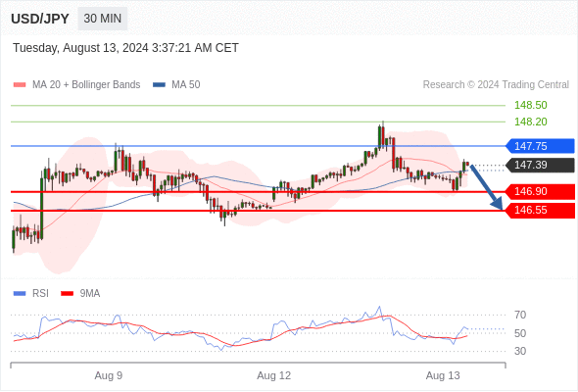
Task: Click the Aug 9 date marker
Action: pyautogui.click(x=109, y=375)
